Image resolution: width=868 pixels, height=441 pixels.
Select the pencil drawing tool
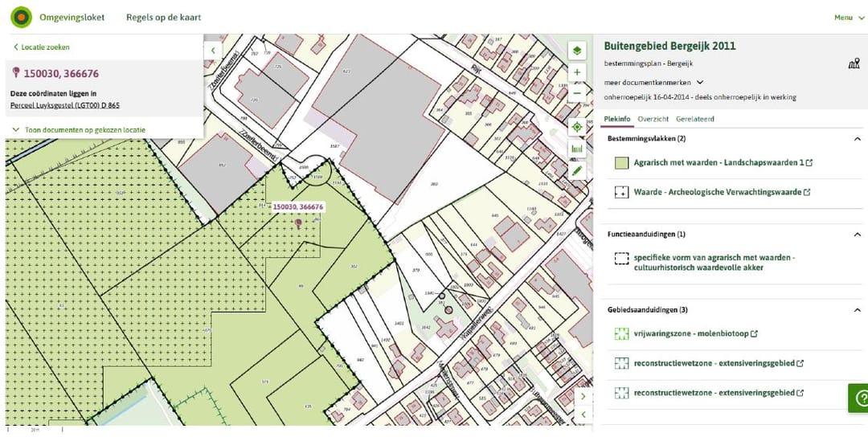pyautogui.click(x=576, y=170)
